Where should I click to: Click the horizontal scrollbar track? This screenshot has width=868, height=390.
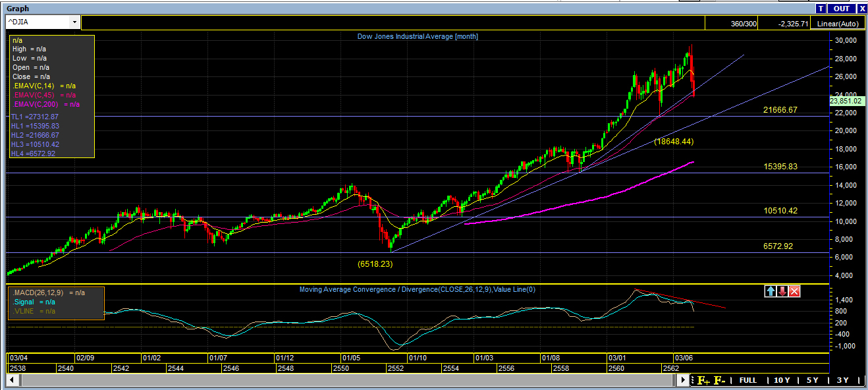347,380
